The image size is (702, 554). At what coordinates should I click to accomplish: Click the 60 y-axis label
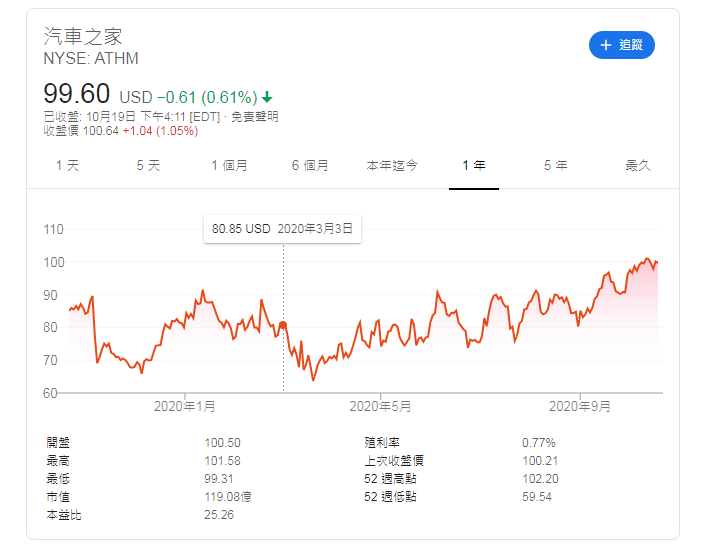[50, 393]
